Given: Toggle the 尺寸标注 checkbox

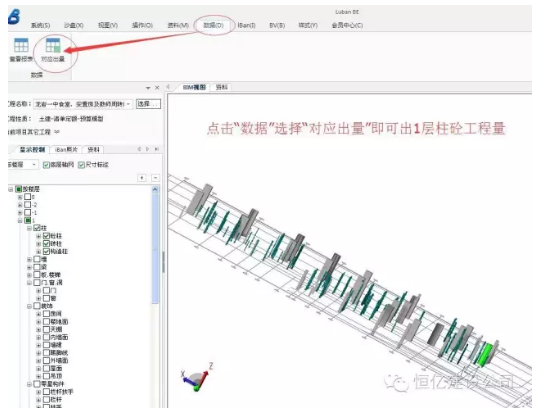Looking at the screenshot, I should click(81, 165).
